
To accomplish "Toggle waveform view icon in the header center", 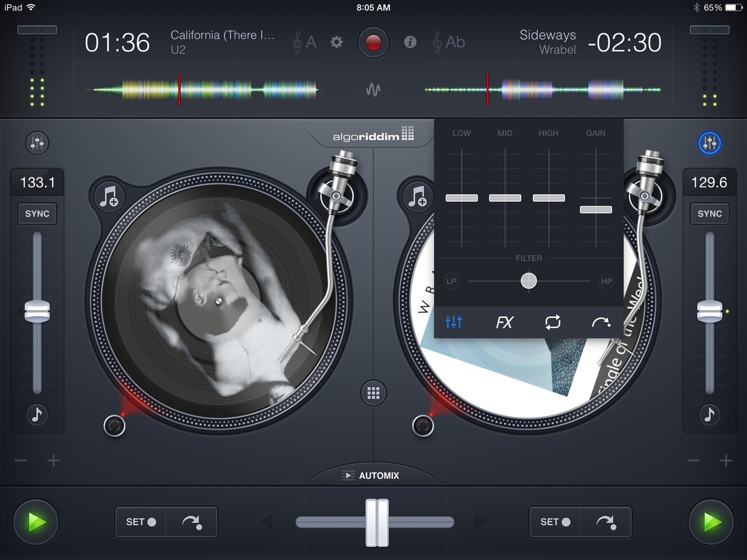I will [373, 90].
